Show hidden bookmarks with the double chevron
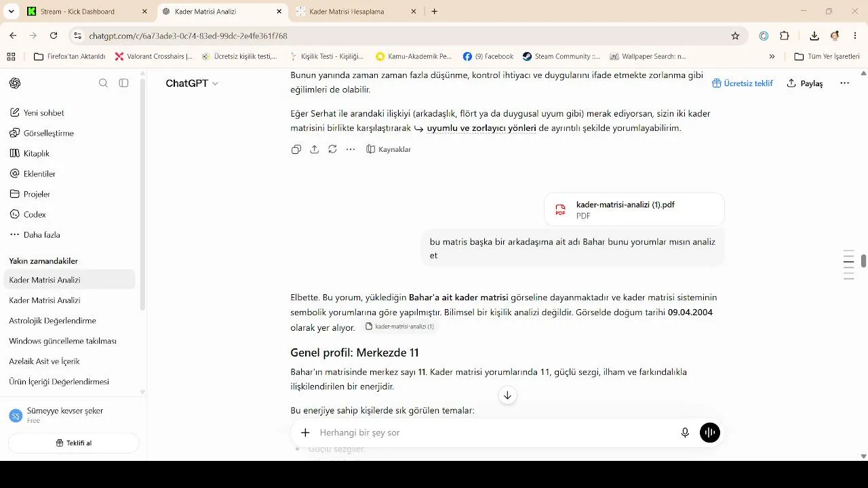 click(x=772, y=56)
